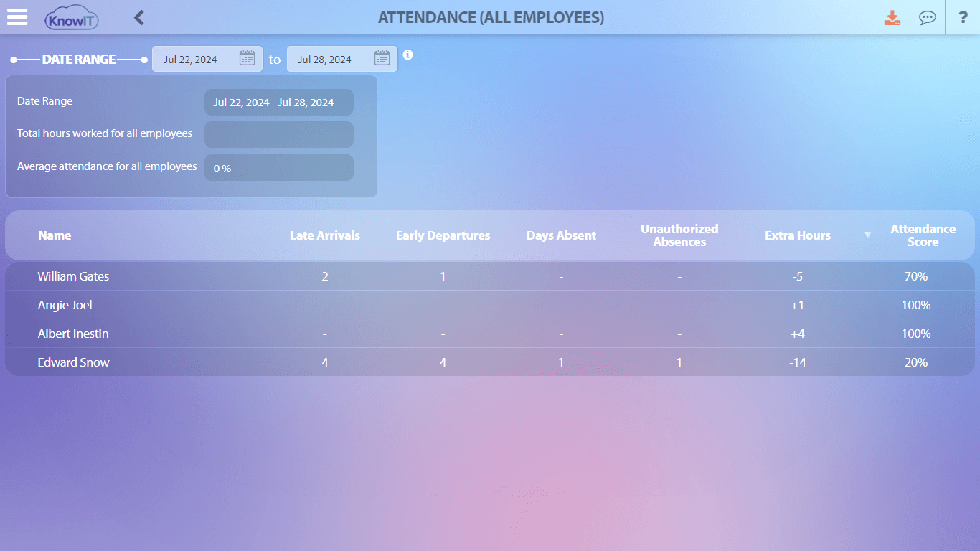980x551 pixels.
Task: Show date range info tooltip icon
Action: click(x=407, y=55)
